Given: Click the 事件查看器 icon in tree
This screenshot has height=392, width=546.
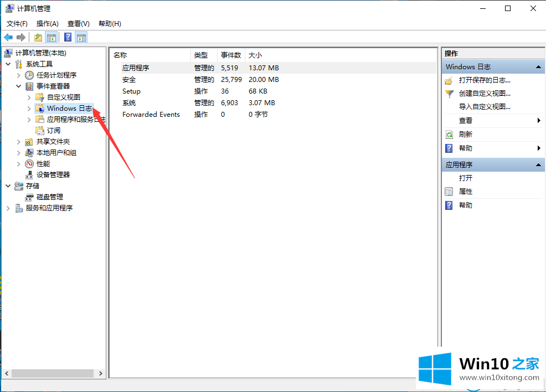Looking at the screenshot, I should (x=29, y=86).
